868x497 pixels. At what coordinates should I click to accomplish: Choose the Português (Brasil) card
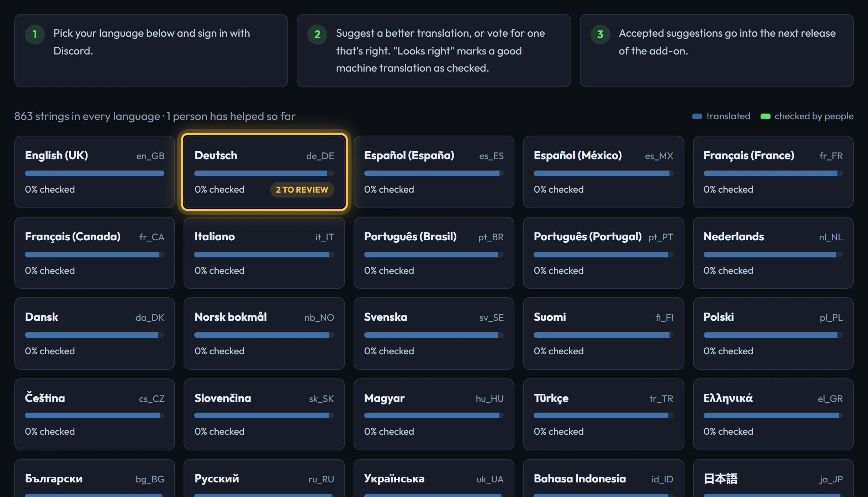[x=434, y=253]
